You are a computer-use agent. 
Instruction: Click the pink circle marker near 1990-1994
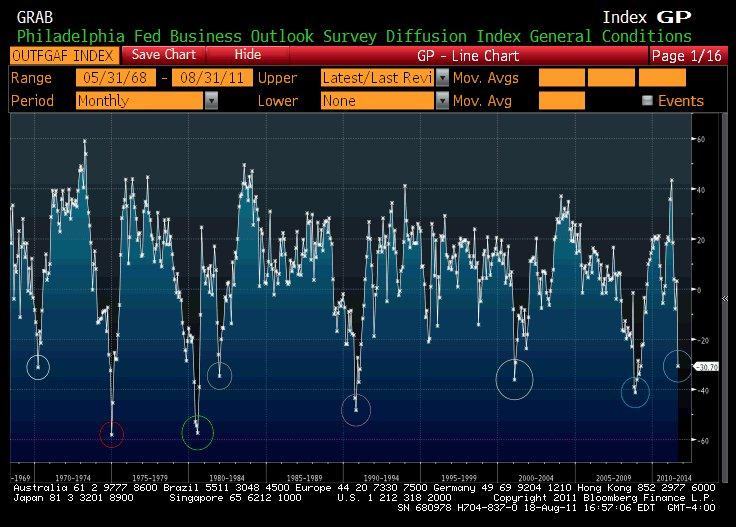point(356,409)
